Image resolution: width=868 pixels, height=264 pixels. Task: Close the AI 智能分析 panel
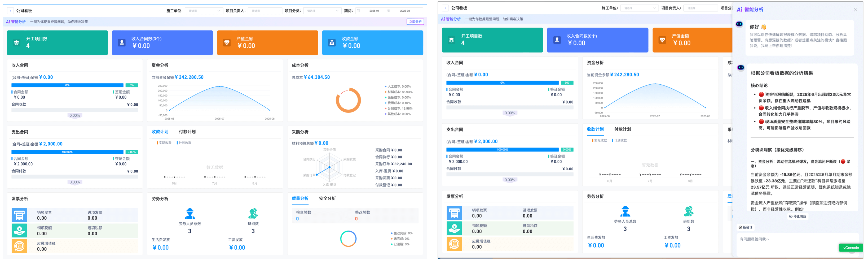[856, 10]
